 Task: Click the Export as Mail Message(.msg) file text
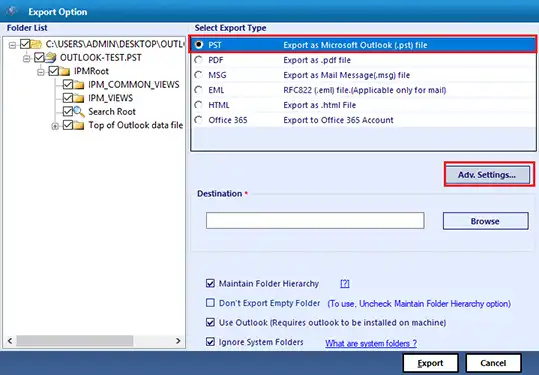(x=346, y=75)
